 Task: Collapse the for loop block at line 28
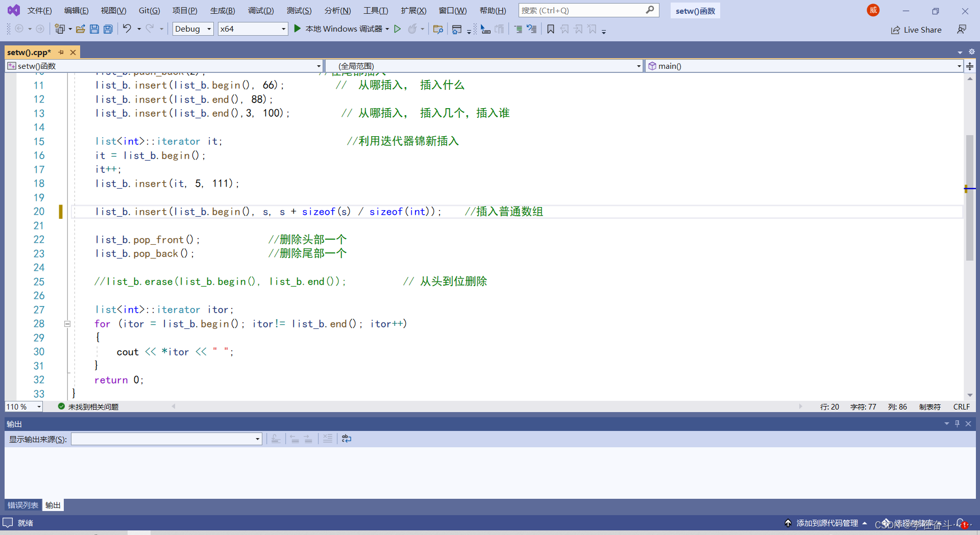[x=67, y=324]
